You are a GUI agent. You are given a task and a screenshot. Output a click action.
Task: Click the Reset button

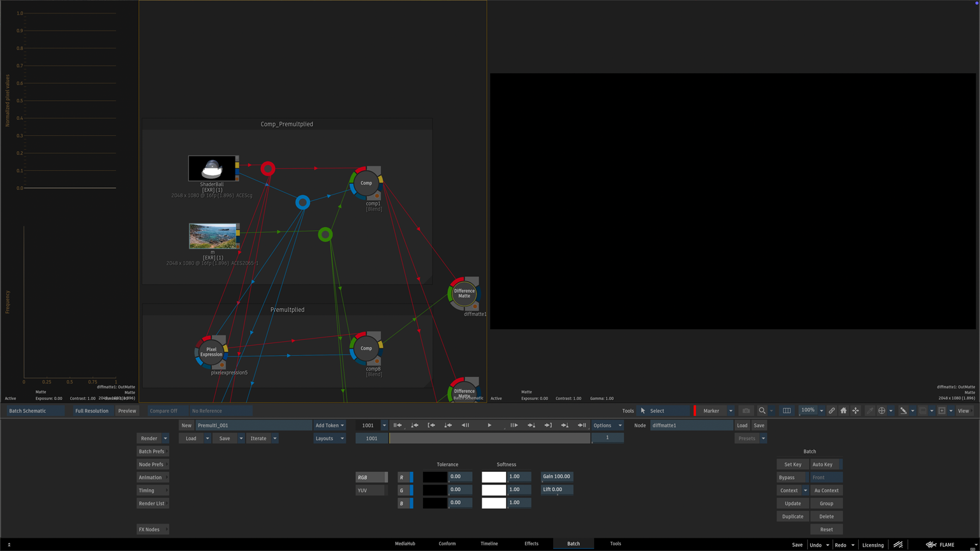coord(826,529)
